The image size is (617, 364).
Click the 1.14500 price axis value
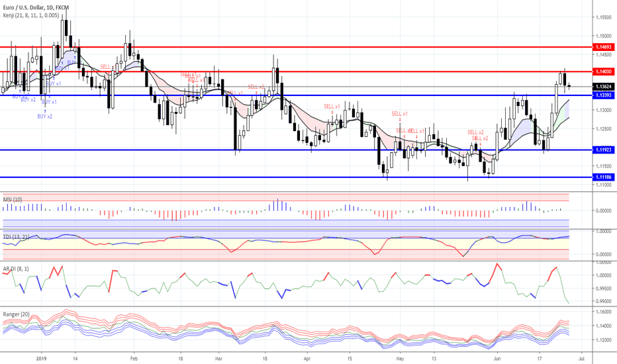604,54
